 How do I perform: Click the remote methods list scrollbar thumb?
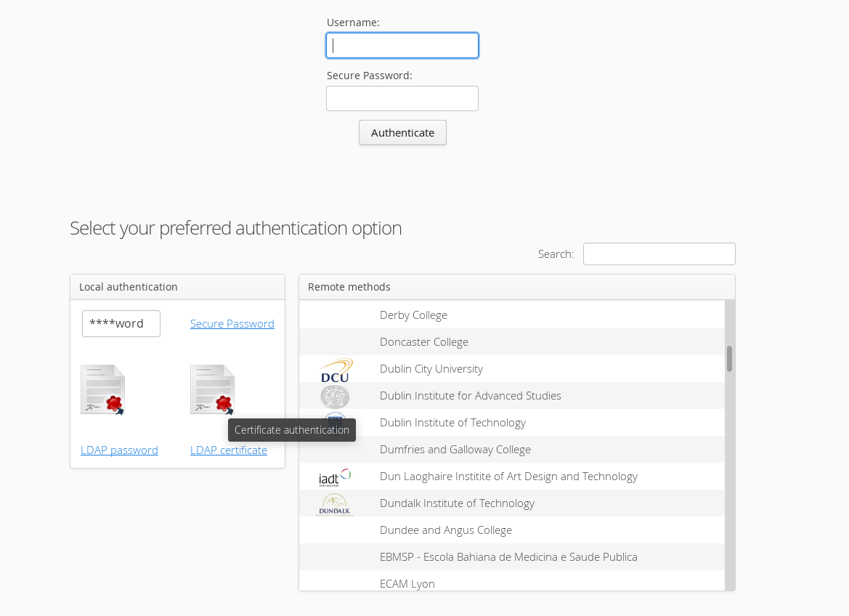pos(729,359)
